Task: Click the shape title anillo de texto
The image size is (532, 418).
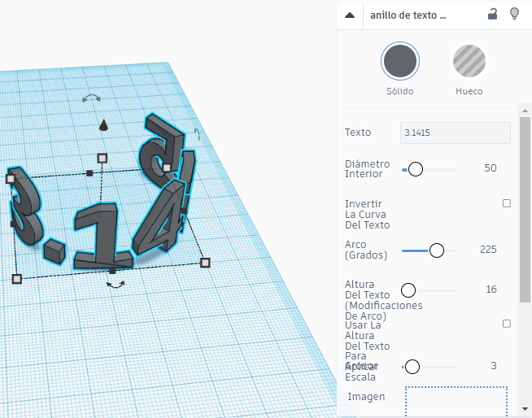Action: point(408,15)
